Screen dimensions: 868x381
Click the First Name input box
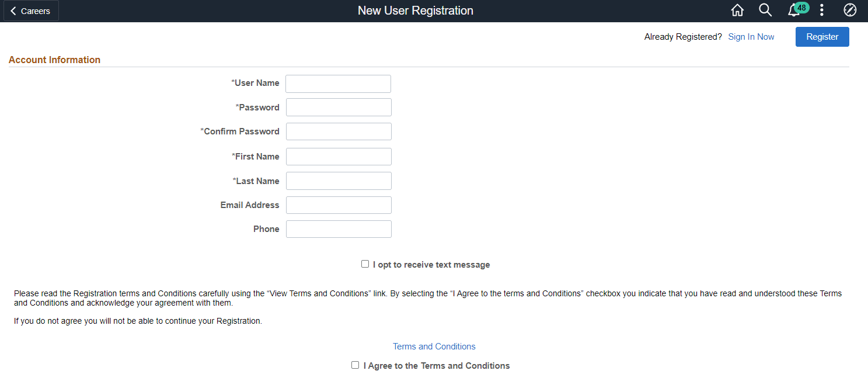pyautogui.click(x=339, y=157)
